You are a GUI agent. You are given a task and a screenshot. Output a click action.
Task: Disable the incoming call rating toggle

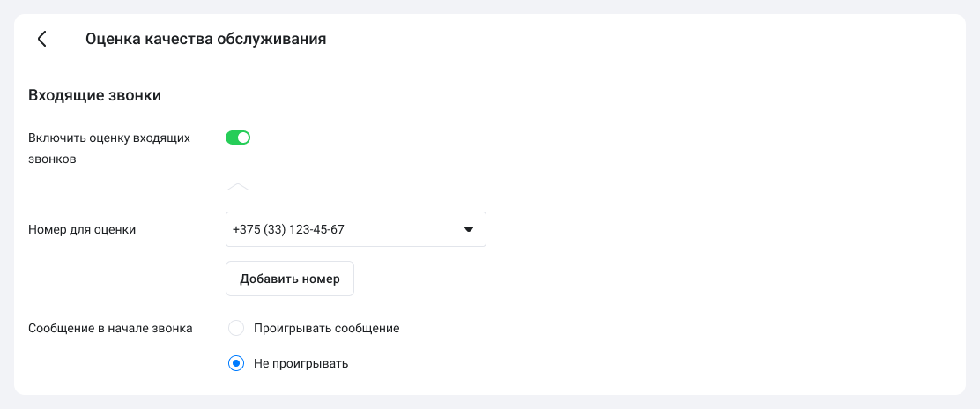point(238,138)
